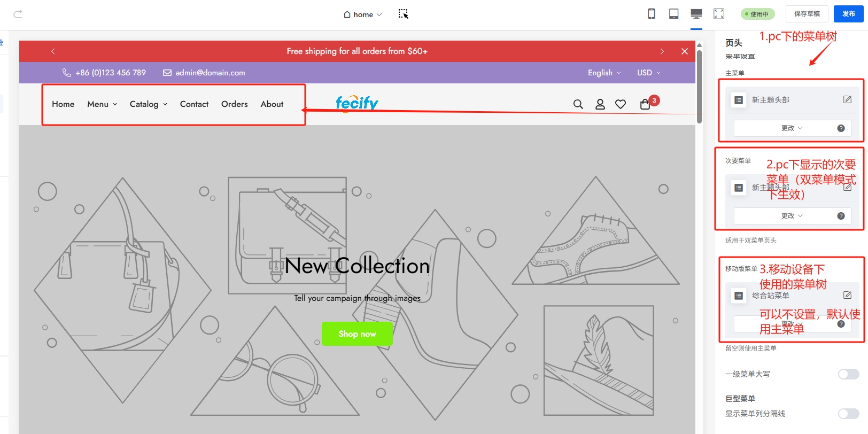Click the 发布 publish button
868x434 pixels.
(848, 14)
